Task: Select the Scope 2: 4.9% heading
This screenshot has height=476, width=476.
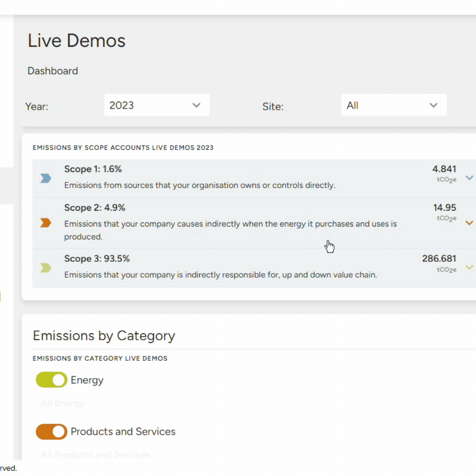Action: tap(95, 208)
